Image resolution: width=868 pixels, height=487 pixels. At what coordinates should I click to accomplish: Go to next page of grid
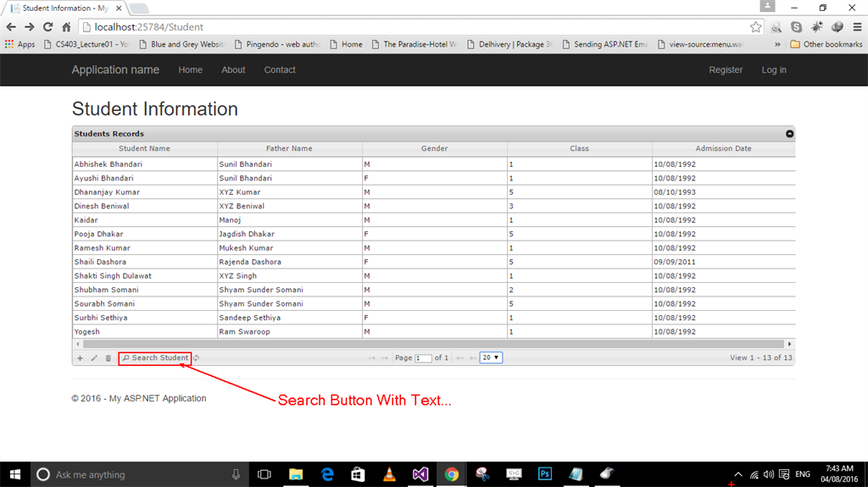click(x=460, y=358)
